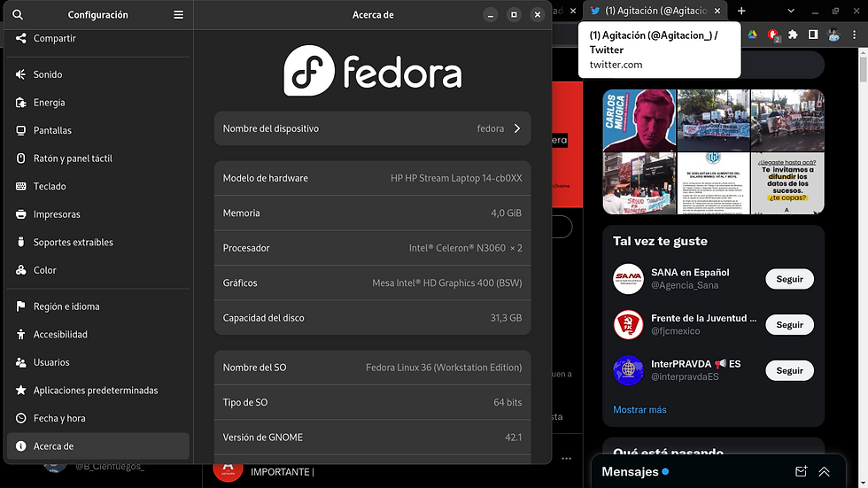The height and width of the screenshot is (488, 868).
Task: Open tweet options three-dot icon behind settings
Action: (x=566, y=458)
